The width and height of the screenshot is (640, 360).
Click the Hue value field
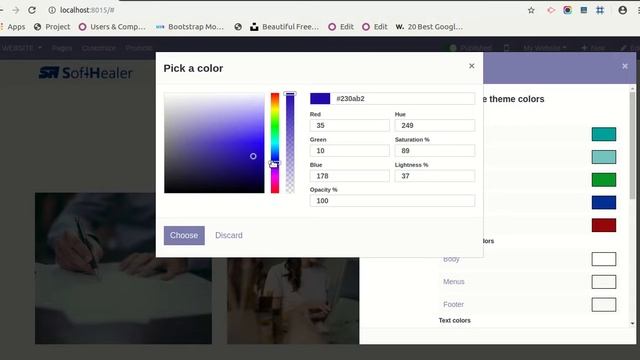click(x=435, y=125)
